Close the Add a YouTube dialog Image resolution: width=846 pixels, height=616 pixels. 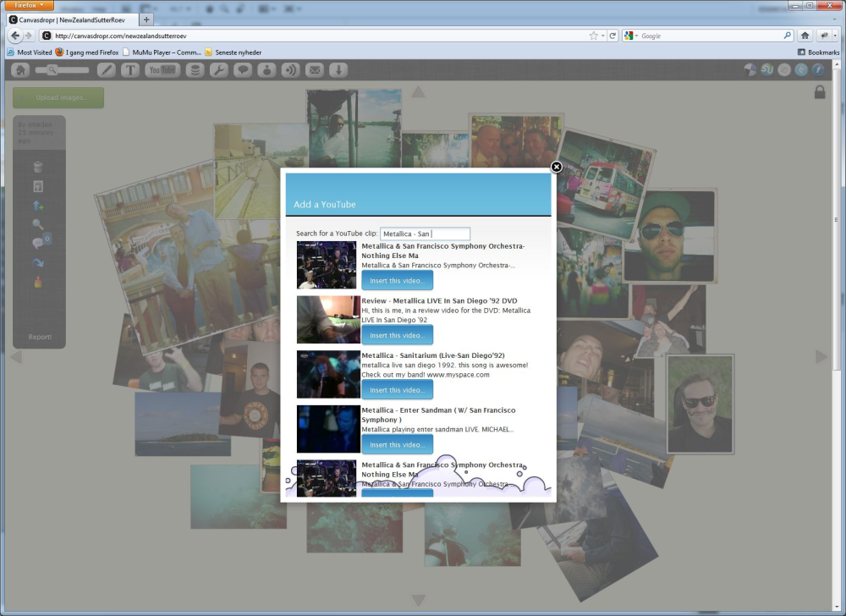(x=557, y=167)
